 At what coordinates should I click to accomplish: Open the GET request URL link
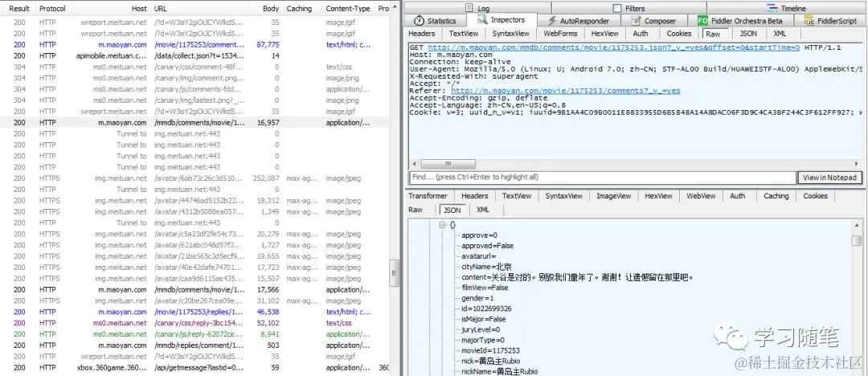coord(613,47)
